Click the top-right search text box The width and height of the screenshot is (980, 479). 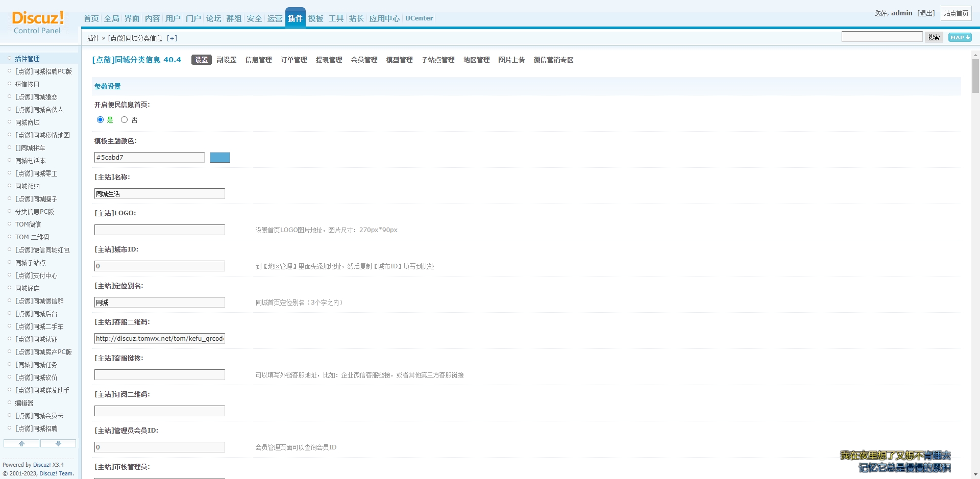pyautogui.click(x=881, y=37)
